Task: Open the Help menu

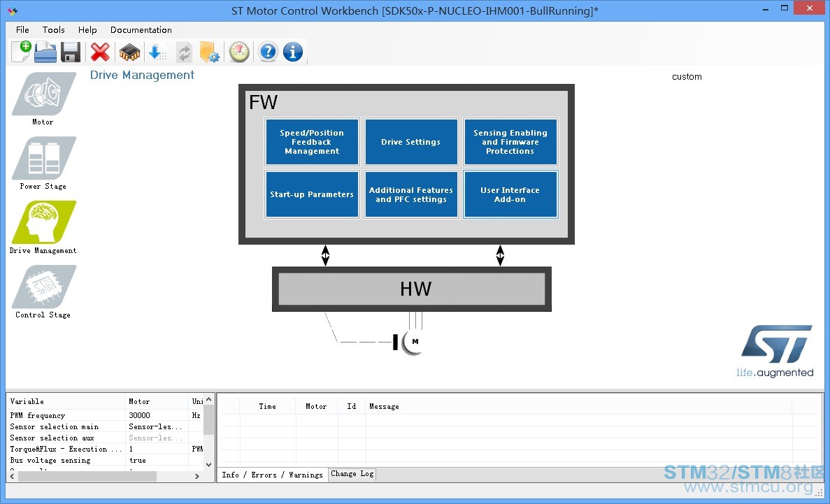Action: click(87, 29)
